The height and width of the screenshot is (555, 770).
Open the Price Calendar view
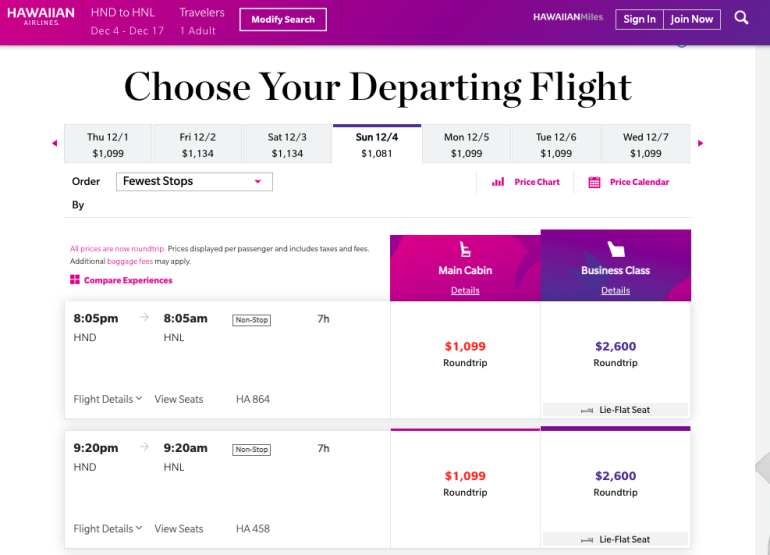[x=629, y=182]
